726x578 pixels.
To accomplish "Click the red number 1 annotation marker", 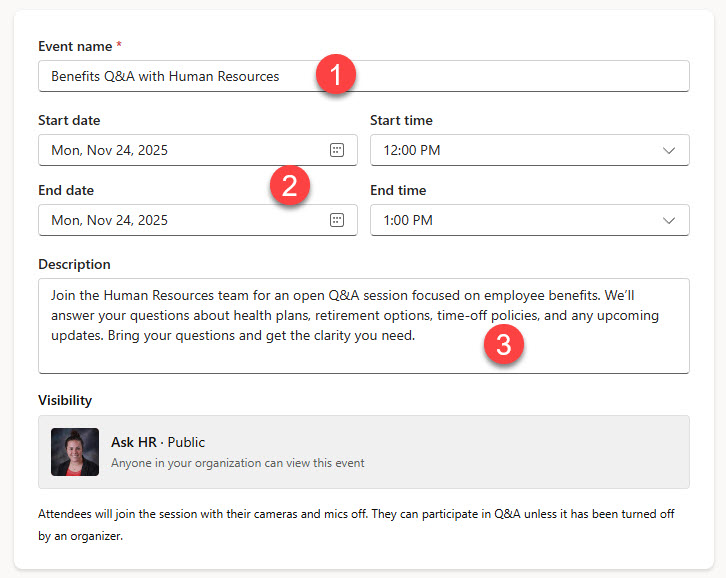I will tap(336, 75).
